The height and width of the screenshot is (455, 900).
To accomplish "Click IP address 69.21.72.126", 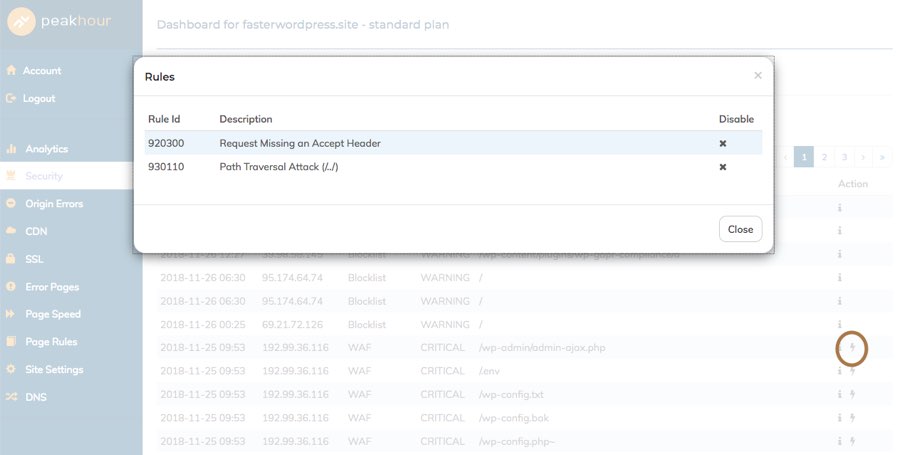I will 293,325.
